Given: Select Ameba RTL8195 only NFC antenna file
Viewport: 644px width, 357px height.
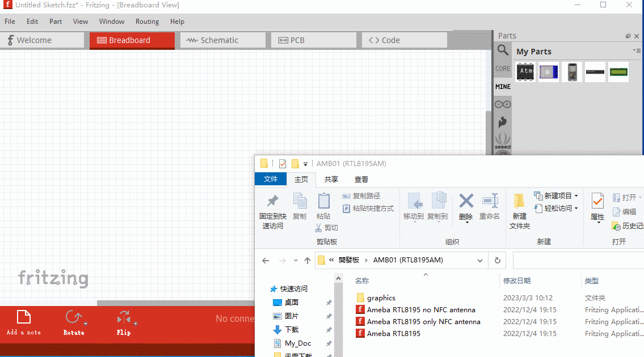Looking at the screenshot, I should coord(423,322).
